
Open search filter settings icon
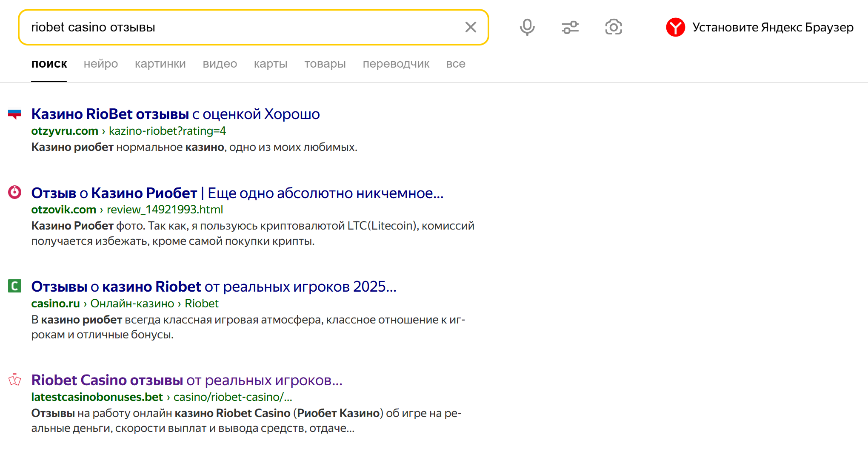click(x=570, y=27)
